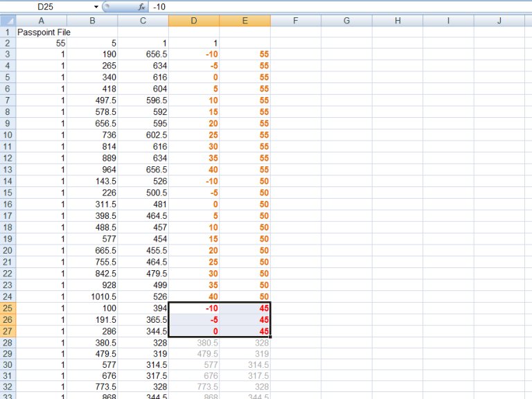Select column J header
Image resolution: width=532 pixels, height=399 pixels.
pyautogui.click(x=499, y=21)
